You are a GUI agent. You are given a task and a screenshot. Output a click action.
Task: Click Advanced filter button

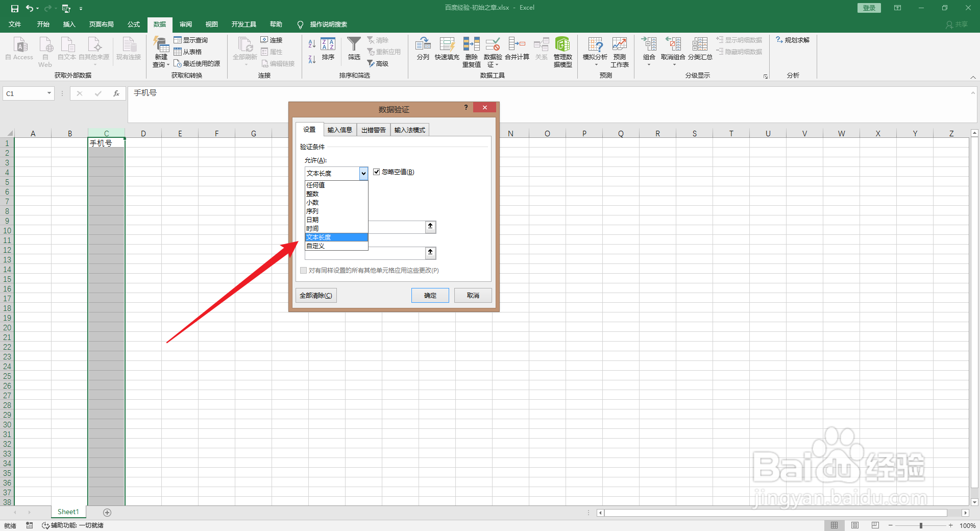[x=378, y=63]
